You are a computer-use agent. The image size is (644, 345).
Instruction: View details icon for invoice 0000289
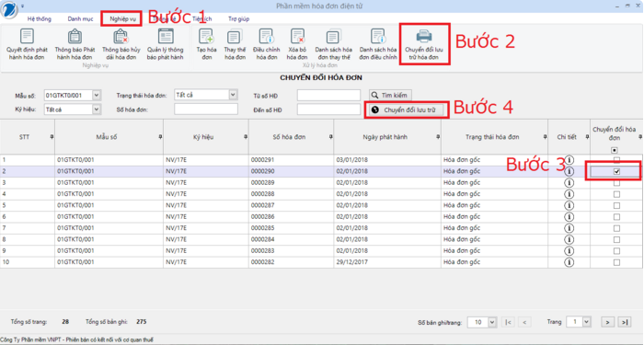click(x=569, y=182)
